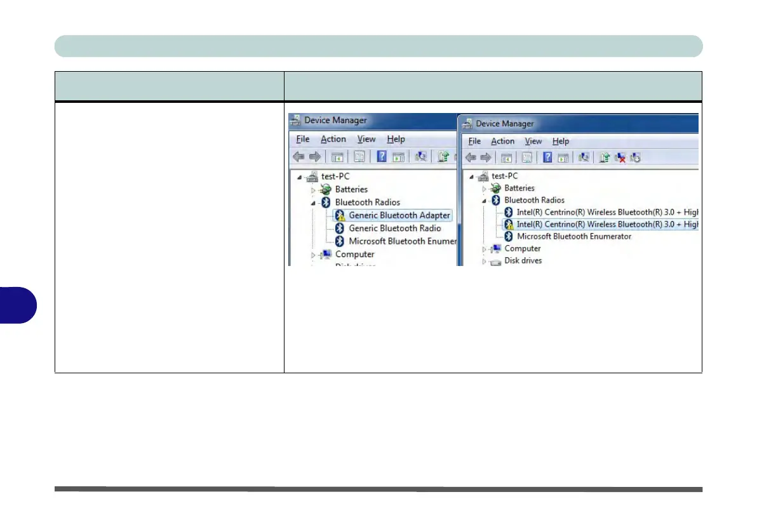The image size is (757, 532).
Task: Click Update Driver icon in back Device Manager window
Action: coord(443,156)
